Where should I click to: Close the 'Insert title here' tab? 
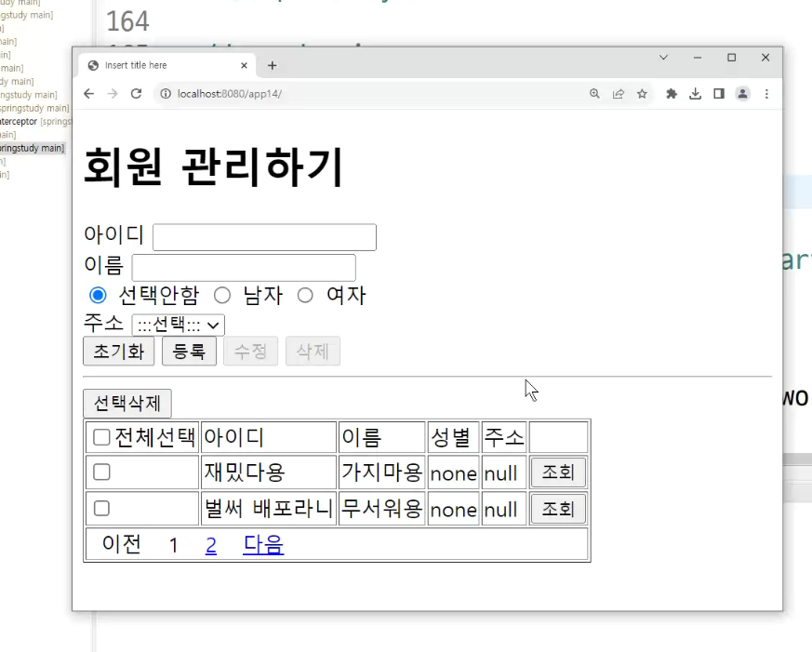coord(244,65)
